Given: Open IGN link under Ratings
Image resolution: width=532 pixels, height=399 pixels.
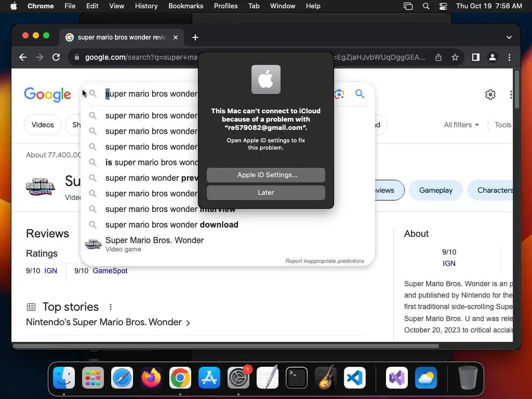Looking at the screenshot, I should (50, 271).
